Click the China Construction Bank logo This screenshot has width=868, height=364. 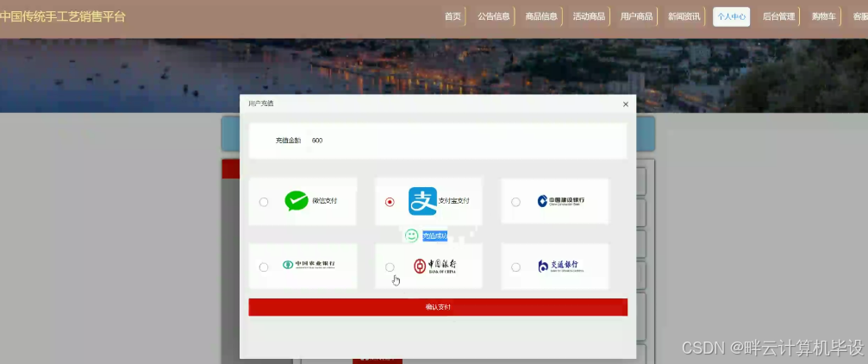[561, 201]
